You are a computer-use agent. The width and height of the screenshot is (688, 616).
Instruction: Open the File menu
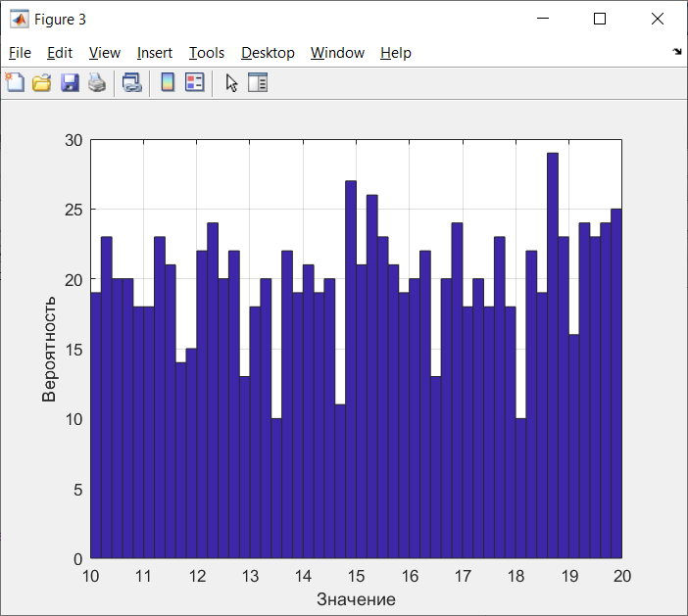(x=20, y=53)
